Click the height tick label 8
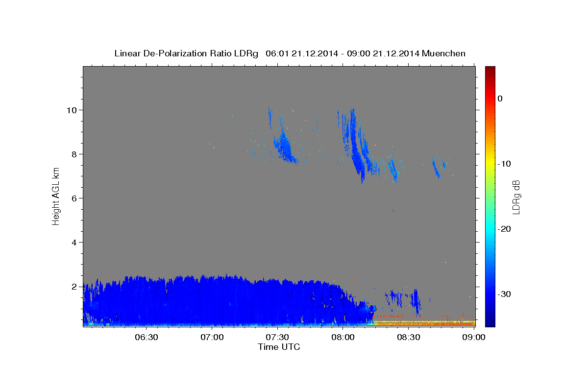 point(75,154)
